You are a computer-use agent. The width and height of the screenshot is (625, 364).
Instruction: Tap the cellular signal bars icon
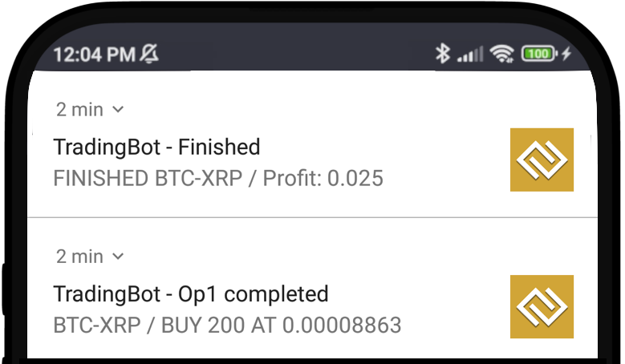tap(470, 55)
